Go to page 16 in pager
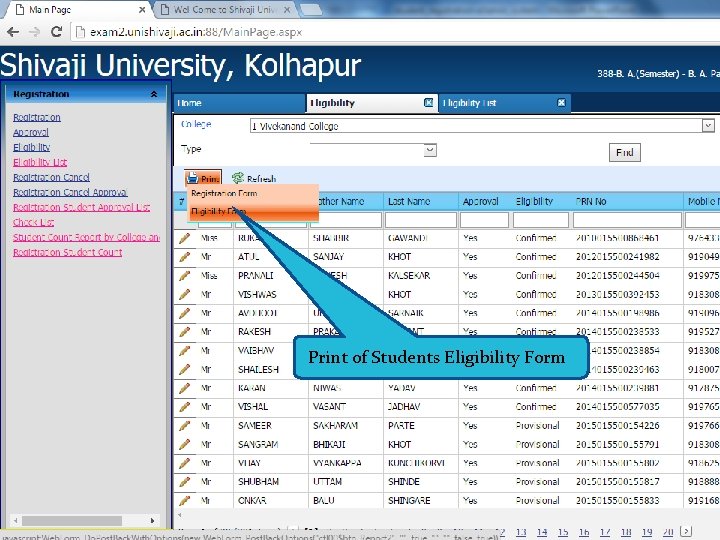Image resolution: width=720 pixels, height=540 pixels. pos(584,532)
